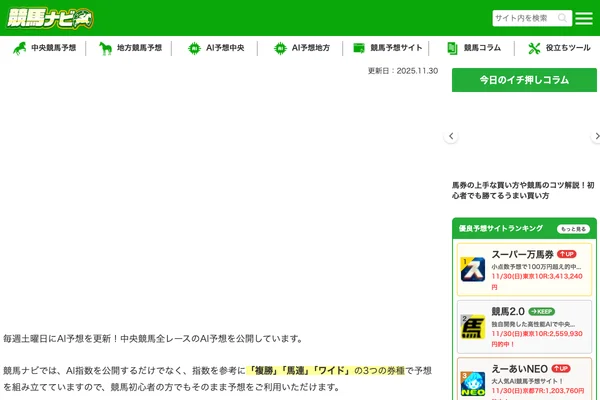The image size is (600, 400).
Task: Open the スーパー万馬券 site thumbnail icon
Action: [x=473, y=269]
